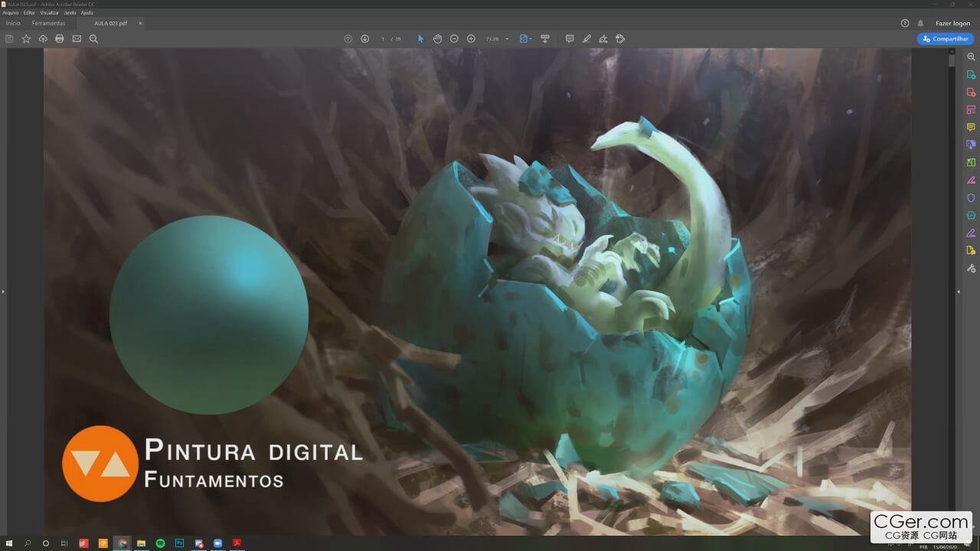This screenshot has height=551, width=980.
Task: Click the vertical scrollbar thumb
Action: 952,60
